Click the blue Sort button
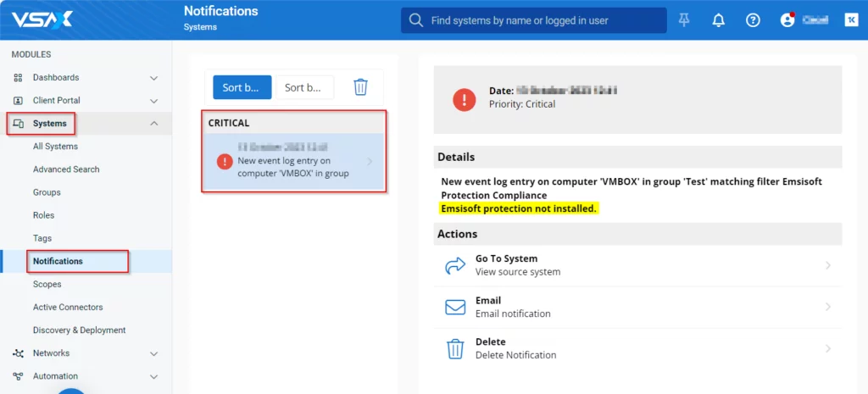Viewport: 868px width, 394px height. (241, 87)
